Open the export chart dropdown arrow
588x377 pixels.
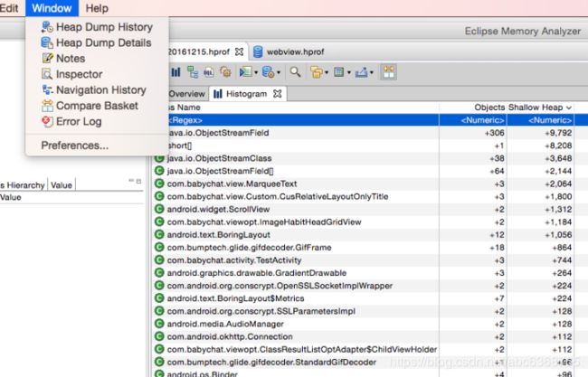(x=371, y=72)
